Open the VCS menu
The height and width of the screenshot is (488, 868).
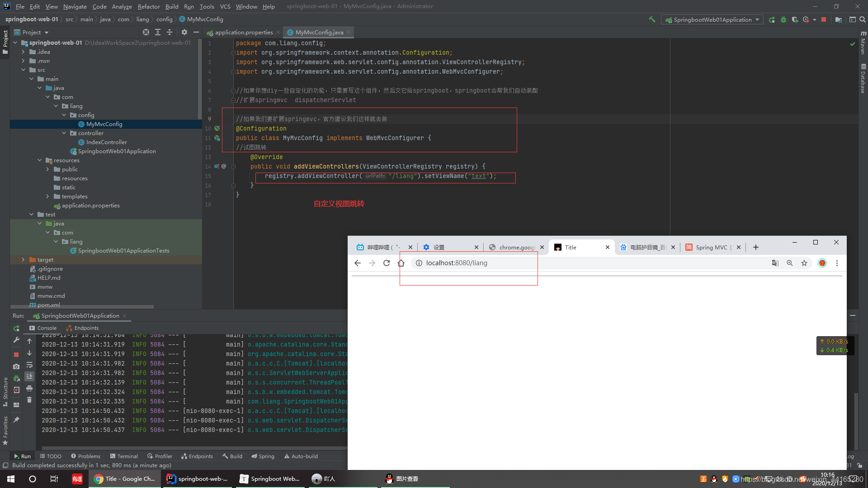tap(225, 6)
